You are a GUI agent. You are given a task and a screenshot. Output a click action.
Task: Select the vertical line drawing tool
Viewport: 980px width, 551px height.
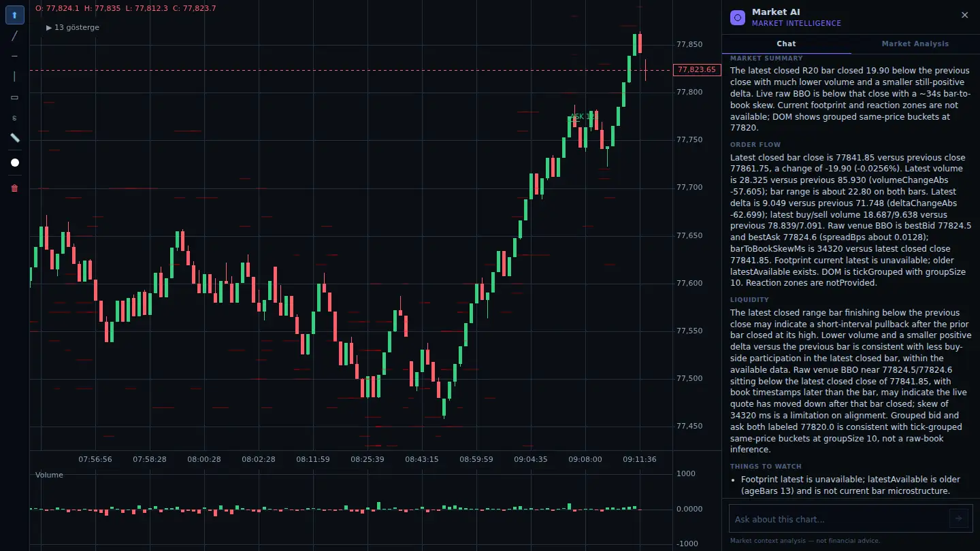click(15, 76)
